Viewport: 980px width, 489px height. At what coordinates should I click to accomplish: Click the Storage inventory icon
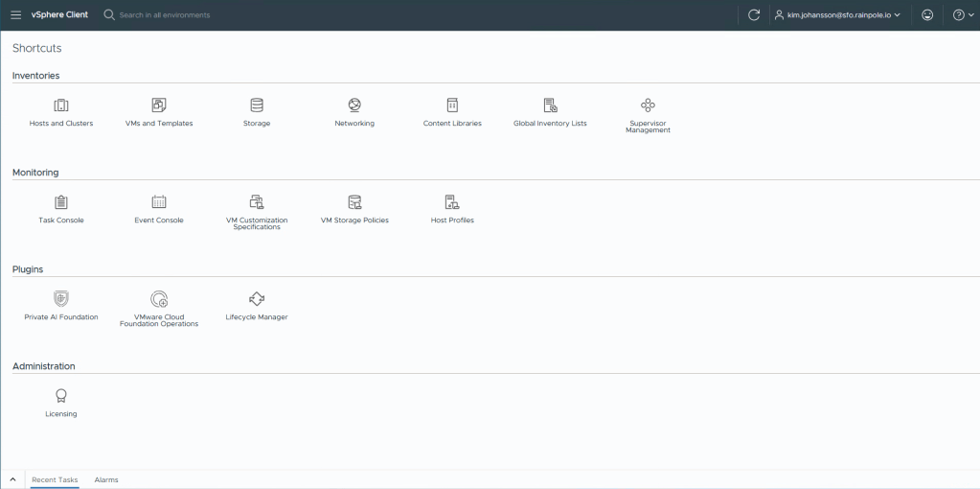coord(257,105)
